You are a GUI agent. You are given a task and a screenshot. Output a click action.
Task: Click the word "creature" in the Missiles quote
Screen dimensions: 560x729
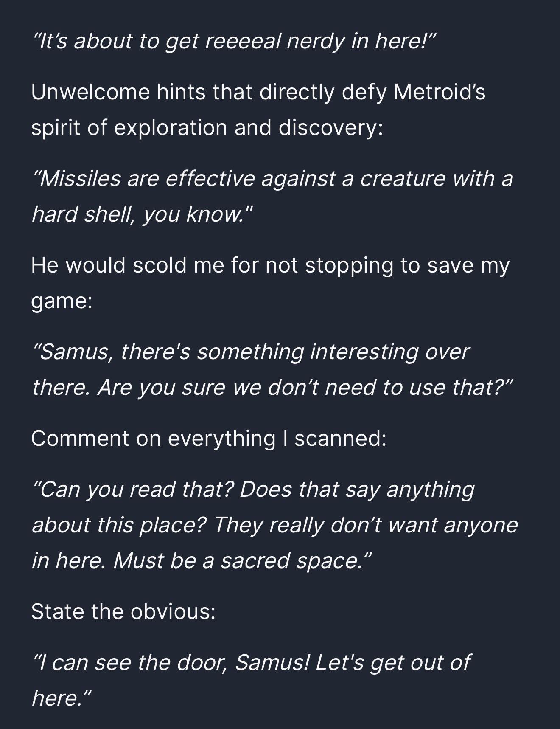pyautogui.click(x=403, y=178)
